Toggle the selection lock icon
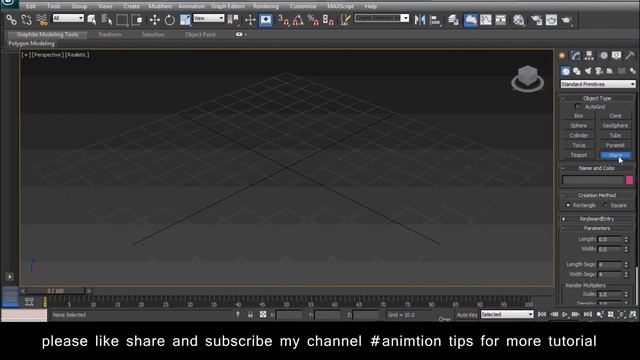640x360 pixels. pos(250,314)
